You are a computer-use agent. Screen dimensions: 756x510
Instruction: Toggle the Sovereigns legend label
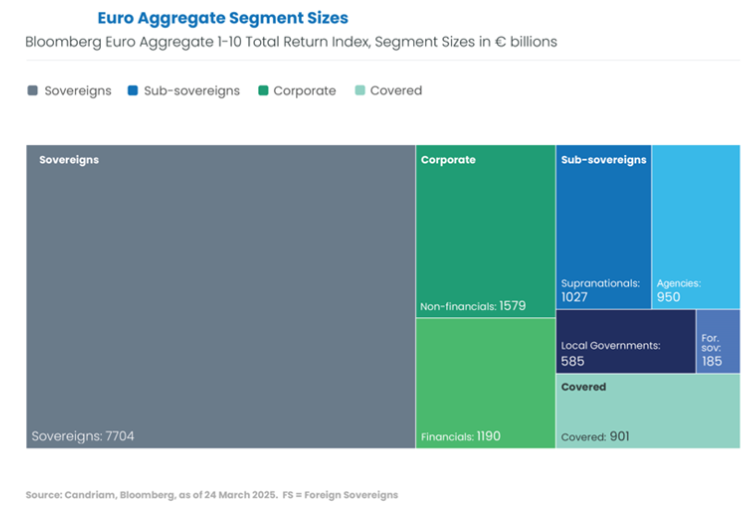(78, 91)
